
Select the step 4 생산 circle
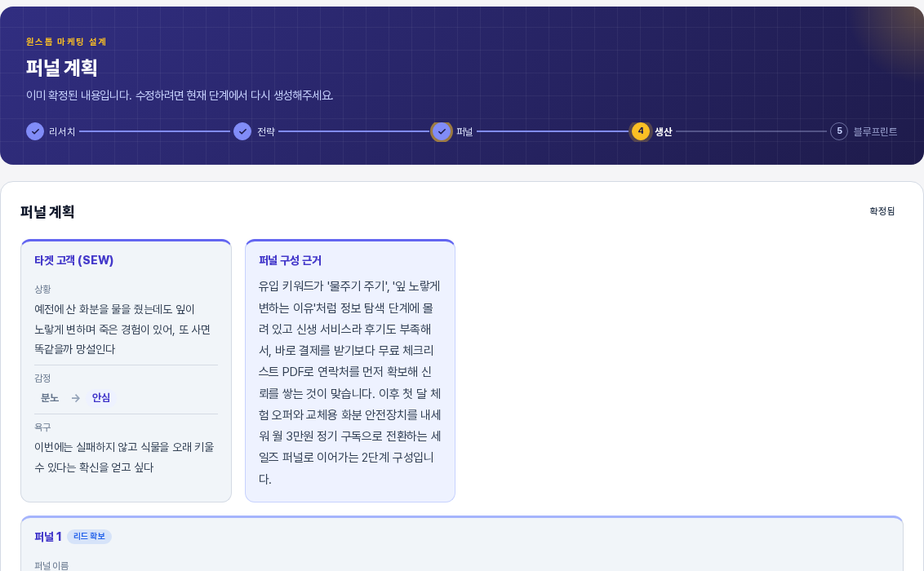(x=641, y=131)
